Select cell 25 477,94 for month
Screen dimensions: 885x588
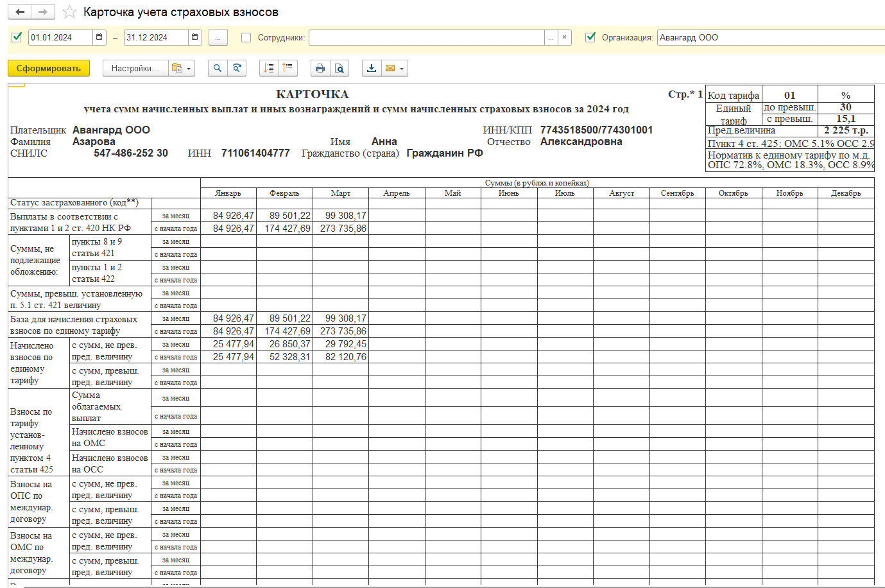click(x=228, y=344)
